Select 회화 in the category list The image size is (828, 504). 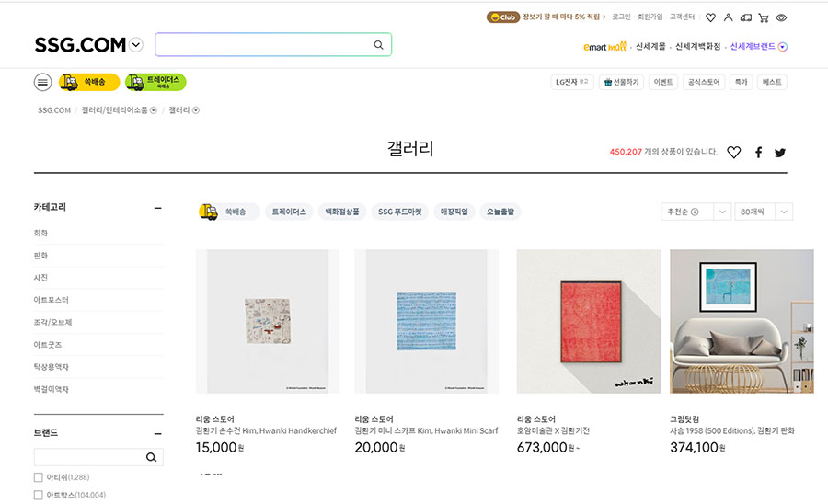click(40, 234)
